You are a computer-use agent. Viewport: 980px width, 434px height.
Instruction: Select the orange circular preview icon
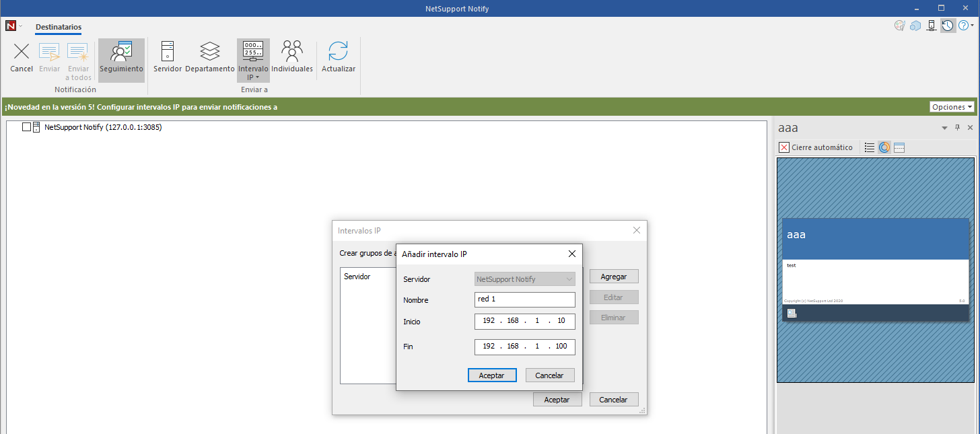(x=884, y=147)
